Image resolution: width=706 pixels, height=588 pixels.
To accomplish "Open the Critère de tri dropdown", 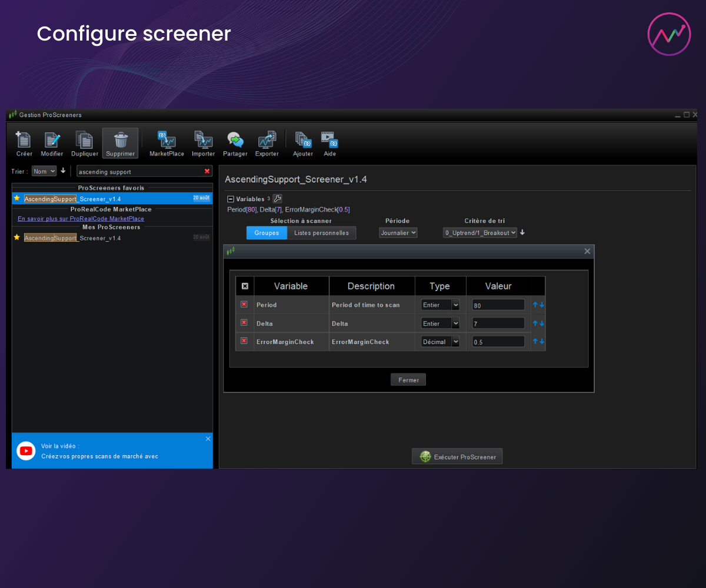I will tap(480, 233).
